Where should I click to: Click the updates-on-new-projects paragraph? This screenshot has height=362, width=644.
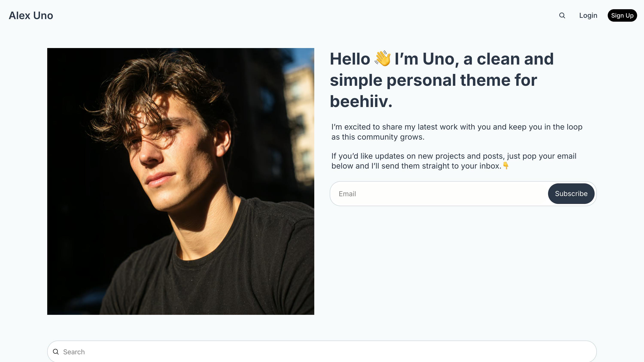(450, 161)
